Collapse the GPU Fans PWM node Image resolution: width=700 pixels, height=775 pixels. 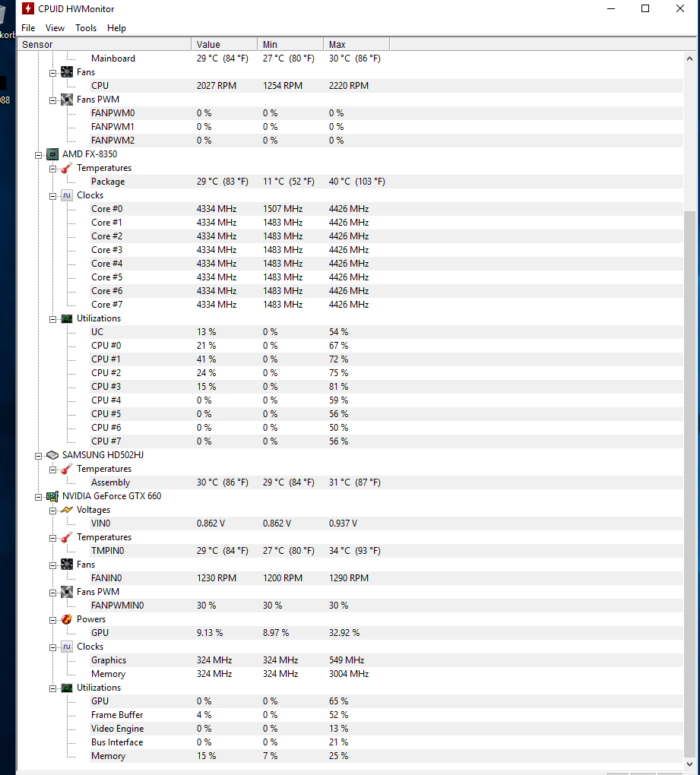(53, 593)
